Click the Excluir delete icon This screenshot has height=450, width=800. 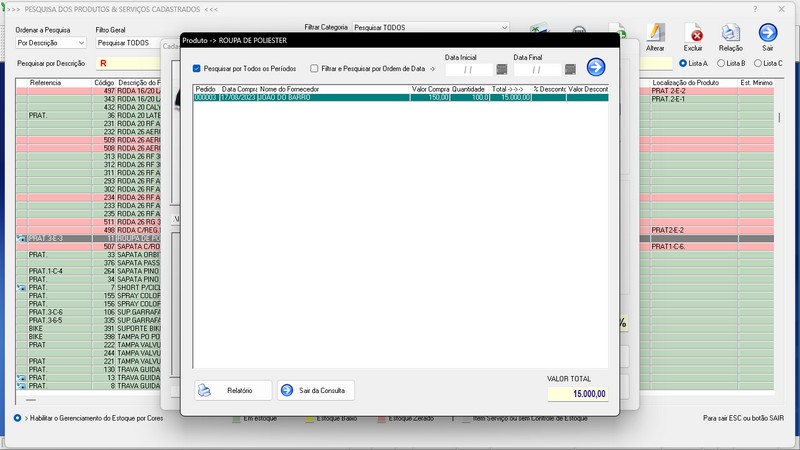click(693, 33)
